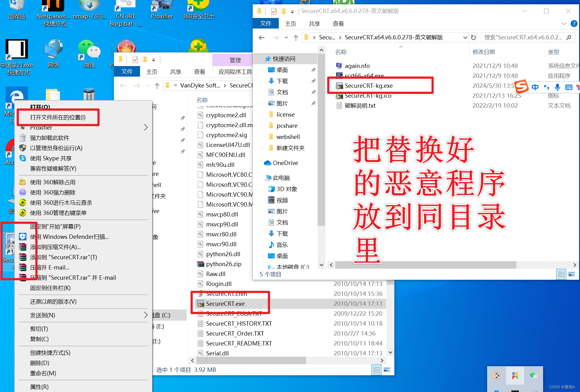
Task: Click front Explorer horizontal scrollbar thumb
Action: (x=425, y=265)
